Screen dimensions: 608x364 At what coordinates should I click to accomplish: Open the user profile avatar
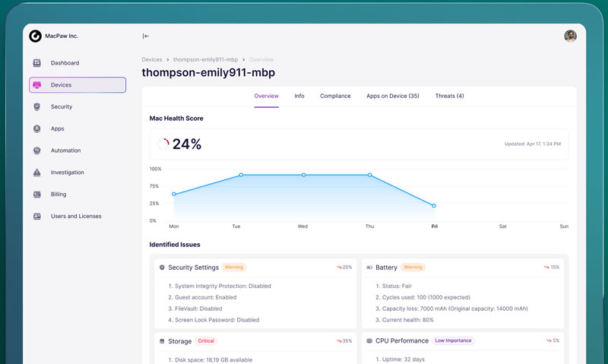tap(570, 36)
